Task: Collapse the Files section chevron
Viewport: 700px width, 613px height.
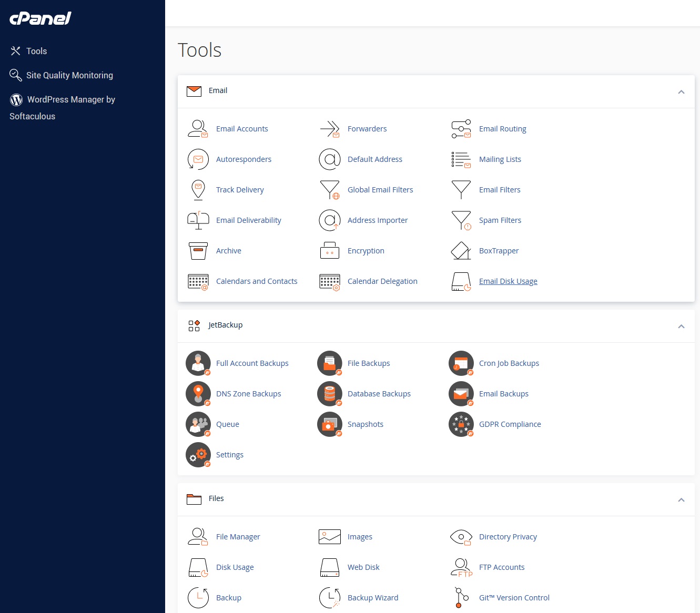Action: [x=681, y=500]
